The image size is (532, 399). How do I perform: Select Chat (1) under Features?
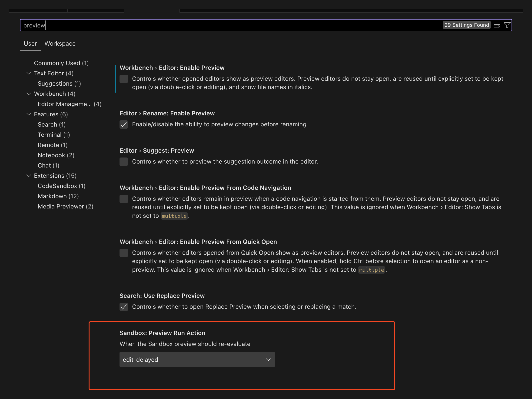[x=49, y=165]
